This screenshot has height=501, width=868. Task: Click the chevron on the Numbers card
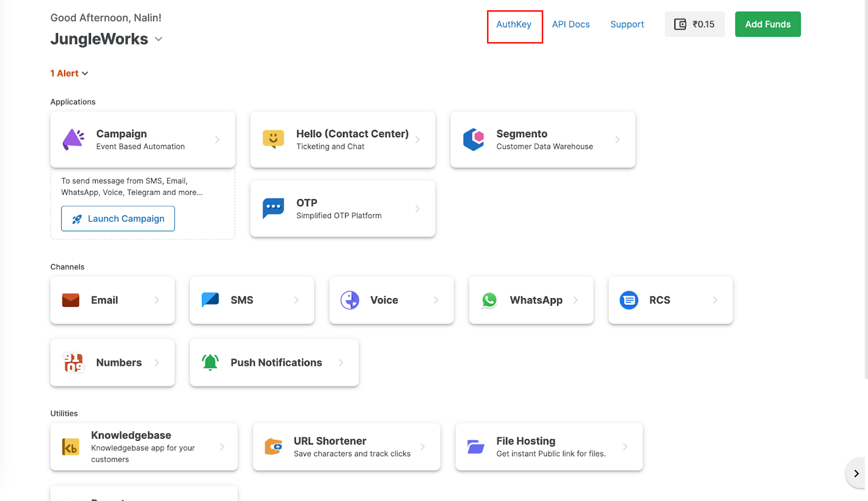[157, 363]
